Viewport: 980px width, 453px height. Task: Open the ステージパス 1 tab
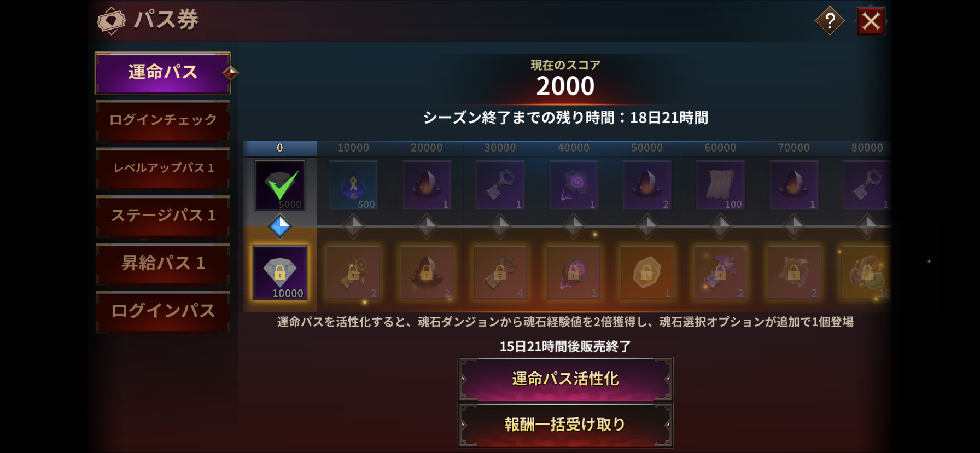point(162,216)
